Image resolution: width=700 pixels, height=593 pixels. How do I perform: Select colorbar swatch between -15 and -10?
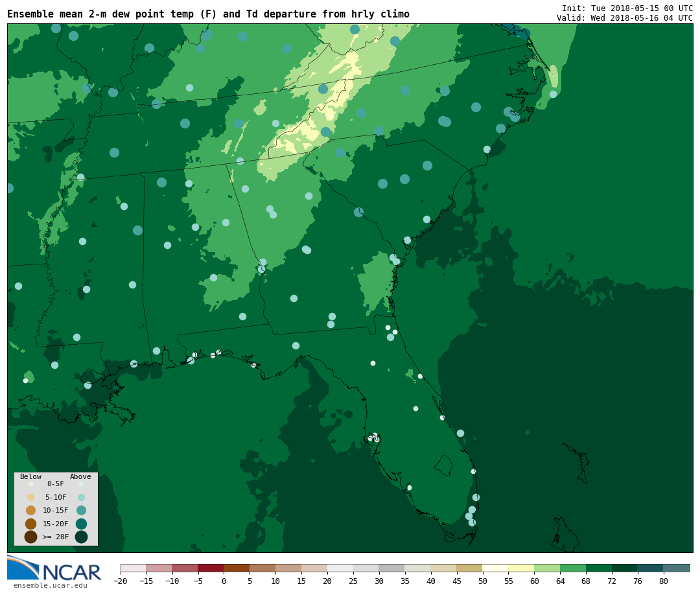159,568
